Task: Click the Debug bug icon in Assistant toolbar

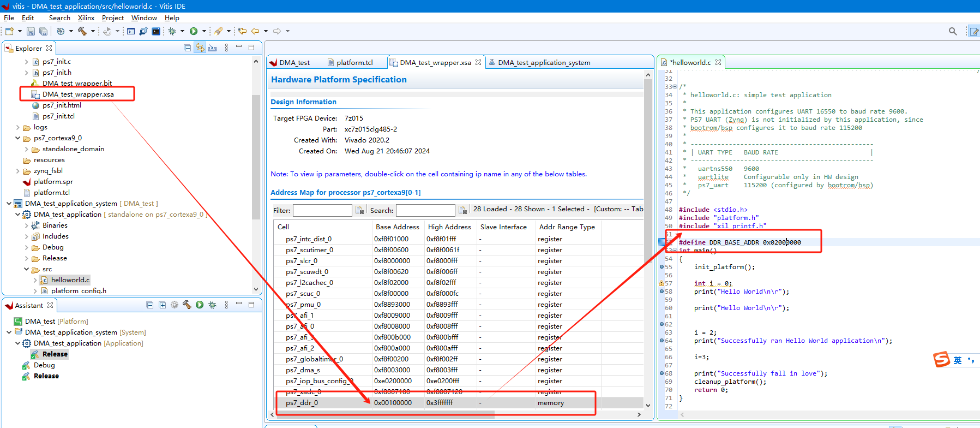Action: click(x=212, y=305)
